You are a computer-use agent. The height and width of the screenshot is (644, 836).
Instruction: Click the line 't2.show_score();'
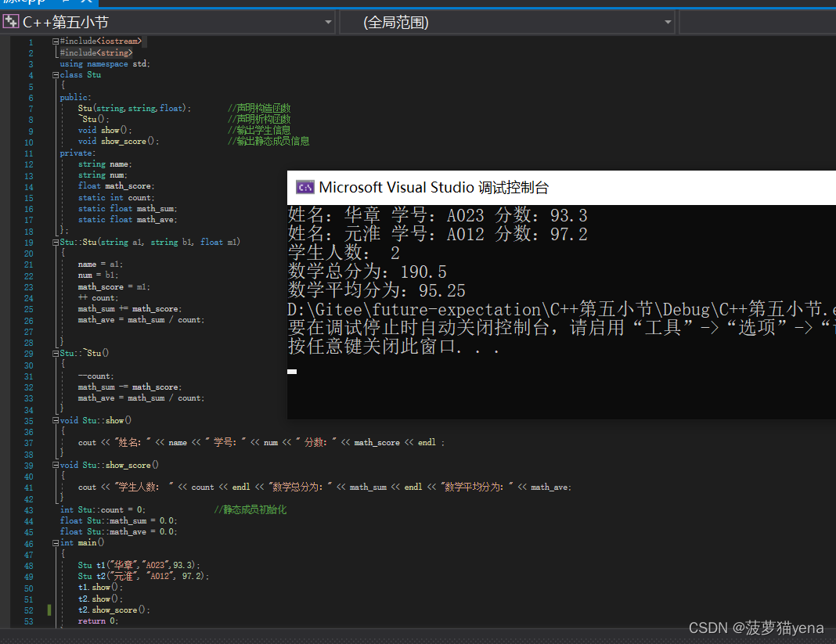coord(114,610)
